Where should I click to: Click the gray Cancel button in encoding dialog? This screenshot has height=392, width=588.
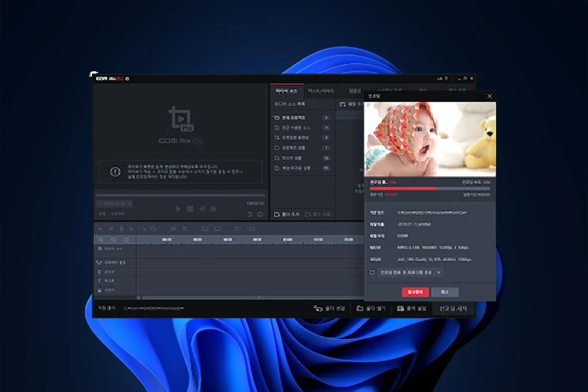coord(445,292)
